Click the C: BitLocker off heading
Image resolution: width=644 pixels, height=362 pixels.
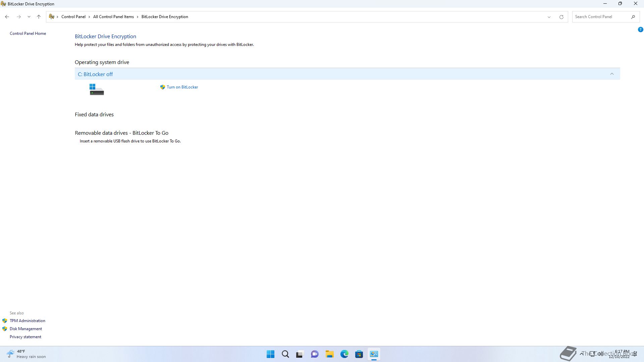point(95,74)
